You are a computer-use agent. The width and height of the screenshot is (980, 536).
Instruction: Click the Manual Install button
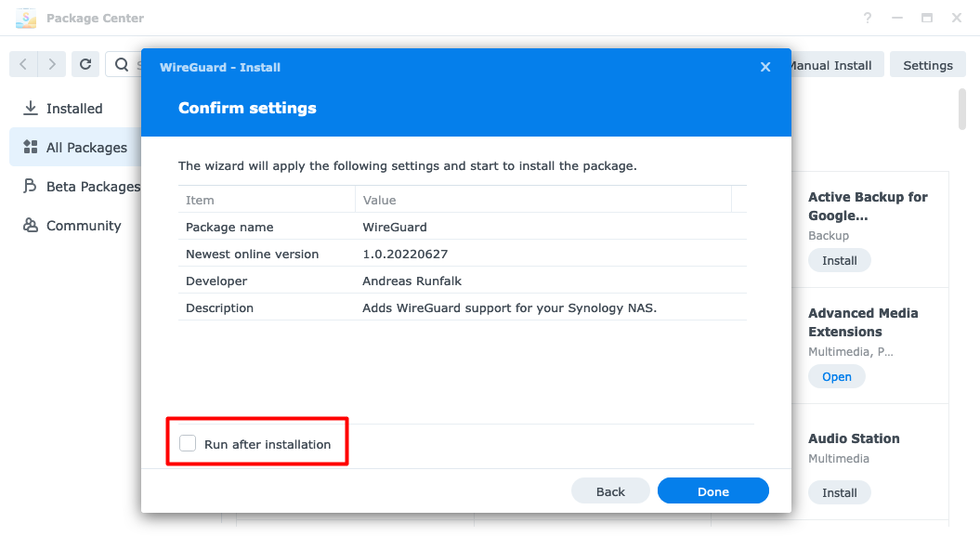(x=830, y=65)
